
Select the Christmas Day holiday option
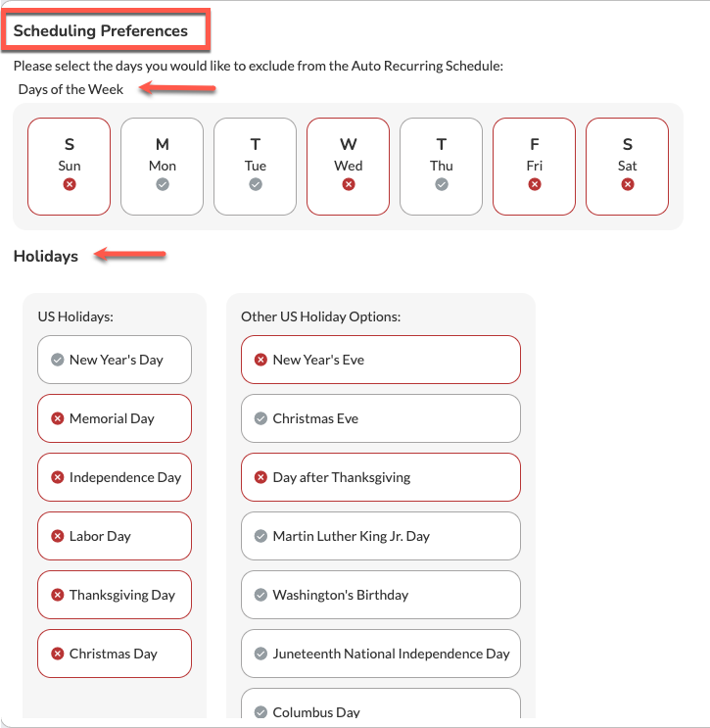[115, 654]
